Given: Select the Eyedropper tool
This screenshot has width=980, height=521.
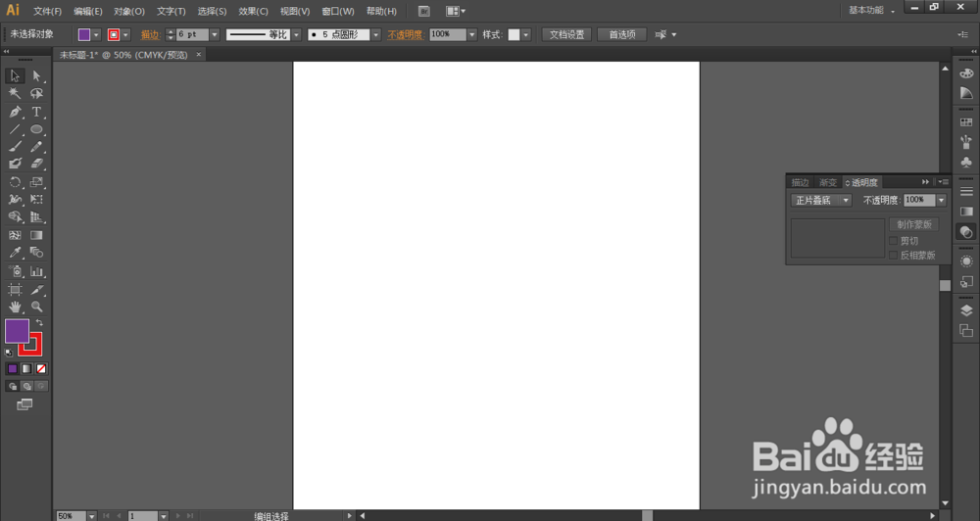Looking at the screenshot, I should coord(15,253).
